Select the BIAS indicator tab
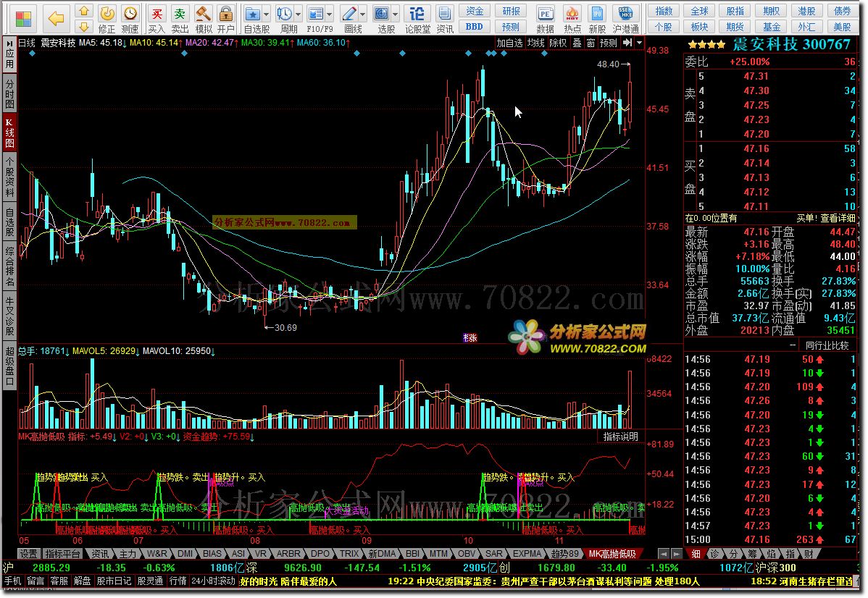868x598 pixels. tap(212, 554)
